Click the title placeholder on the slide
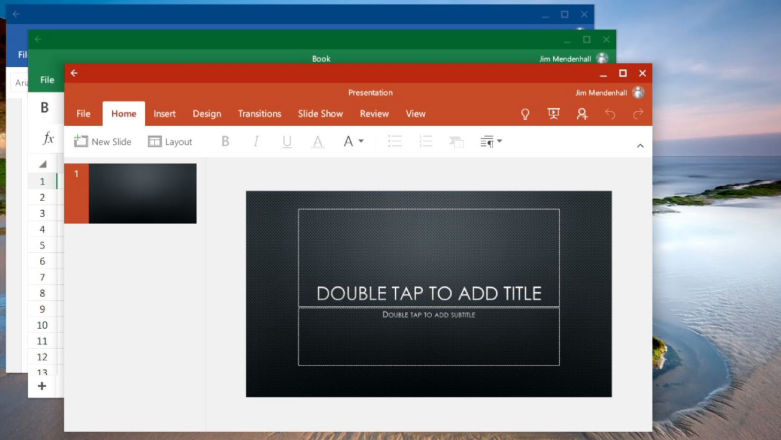This screenshot has width=781, height=440. [x=429, y=258]
